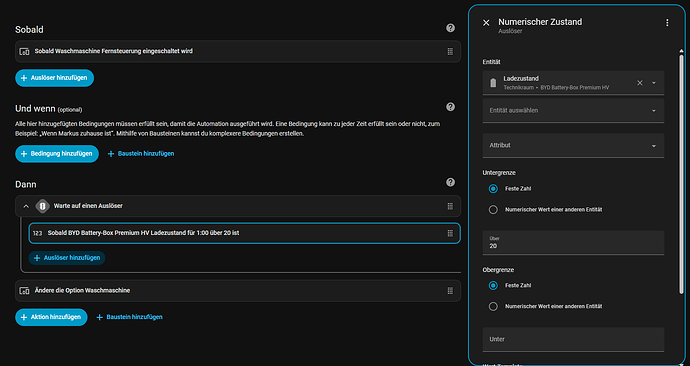This screenshot has height=366, width=690.
Task: Click the battery icon of Ladezustand entity
Action: point(493,83)
